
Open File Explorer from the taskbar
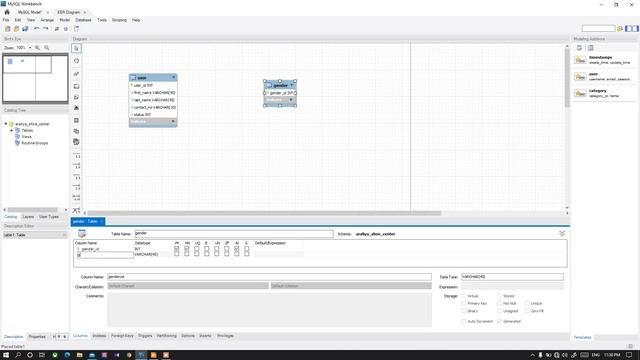click(80, 355)
